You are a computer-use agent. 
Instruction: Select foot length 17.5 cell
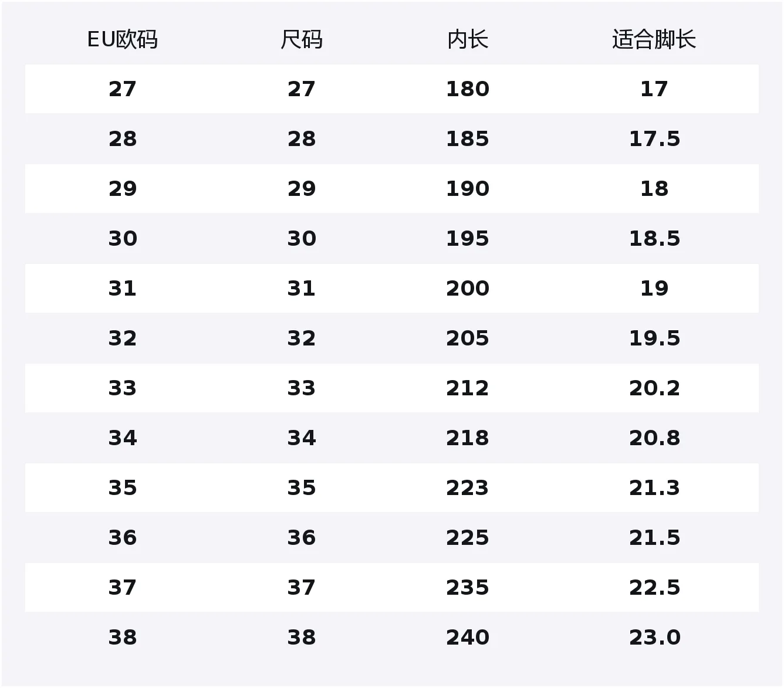pyautogui.click(x=654, y=139)
